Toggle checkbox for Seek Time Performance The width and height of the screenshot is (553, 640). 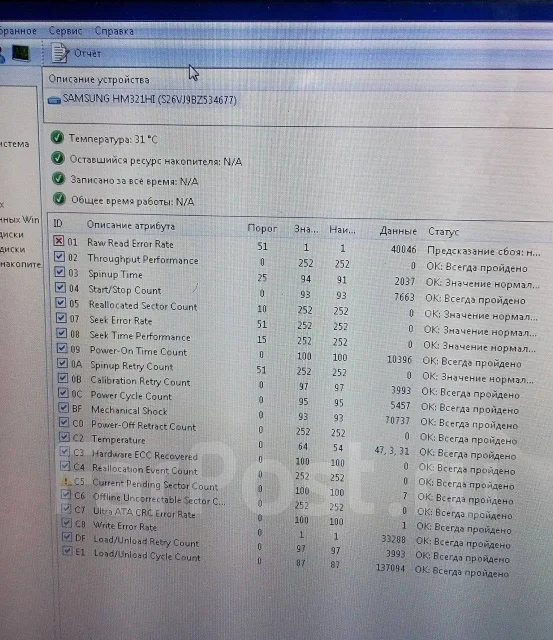point(62,333)
